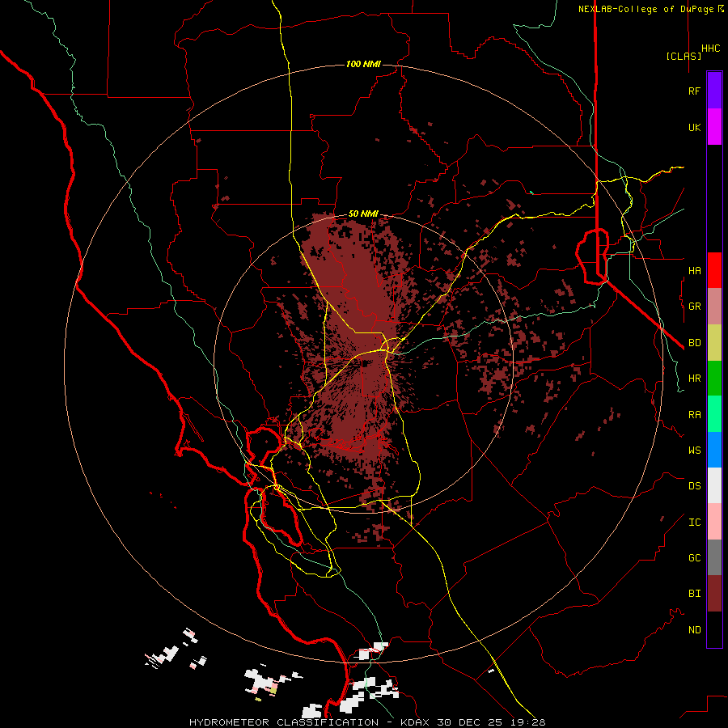This screenshot has width=728, height=728.
Task: Click the ND black legend swatch
Action: click(x=714, y=629)
